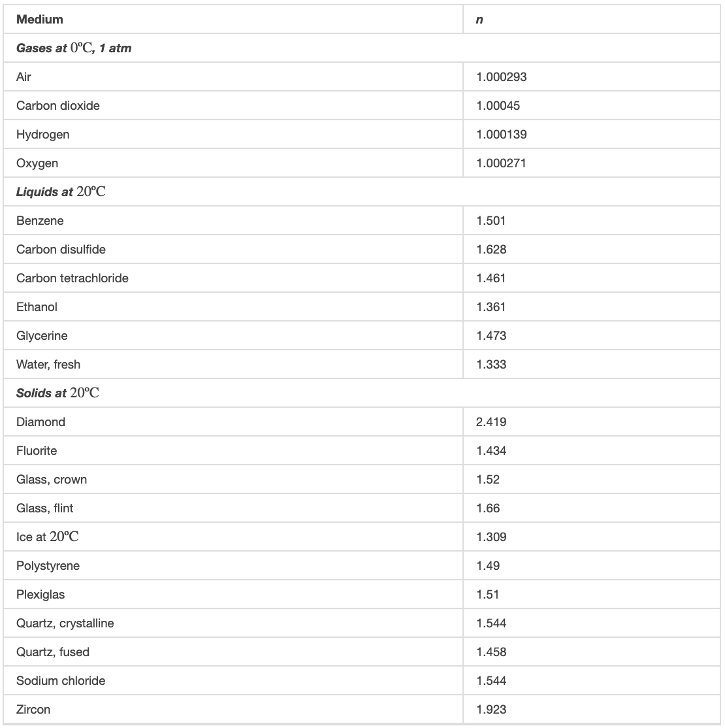The height and width of the screenshot is (728, 725).
Task: Click the Carbon disulfide value 1.628
Action: click(x=492, y=250)
